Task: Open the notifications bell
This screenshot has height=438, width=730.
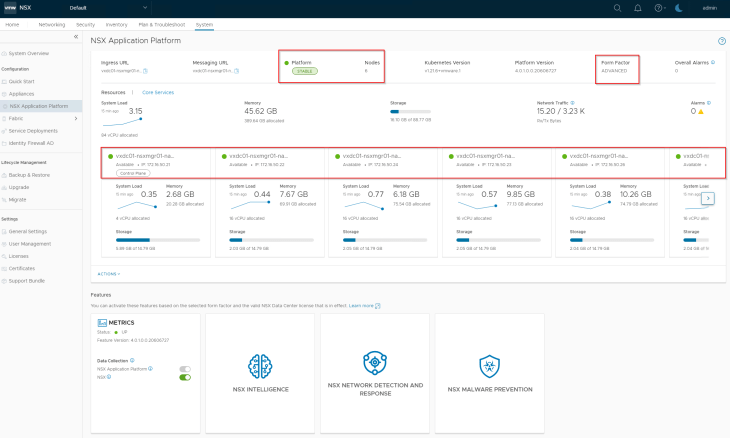Action: (x=638, y=8)
